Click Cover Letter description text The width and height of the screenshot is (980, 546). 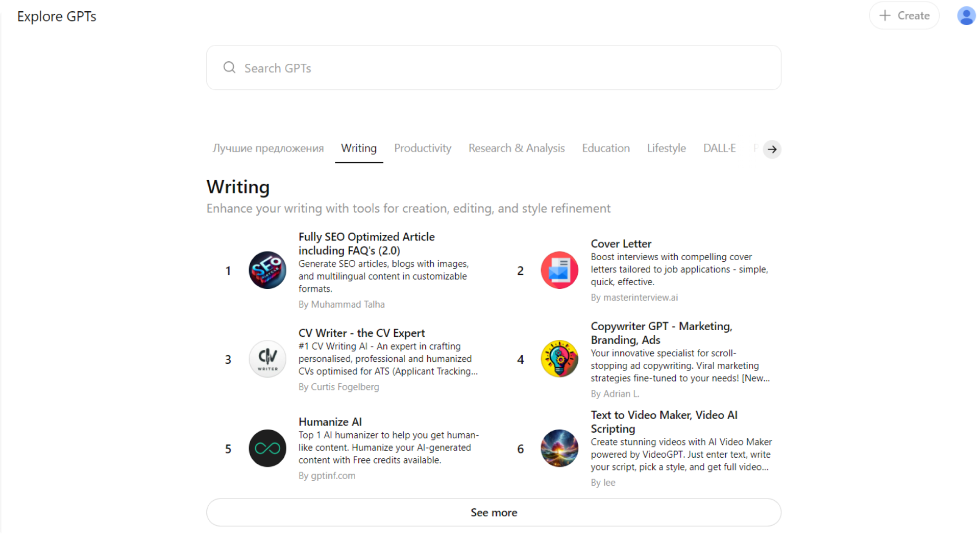(679, 269)
